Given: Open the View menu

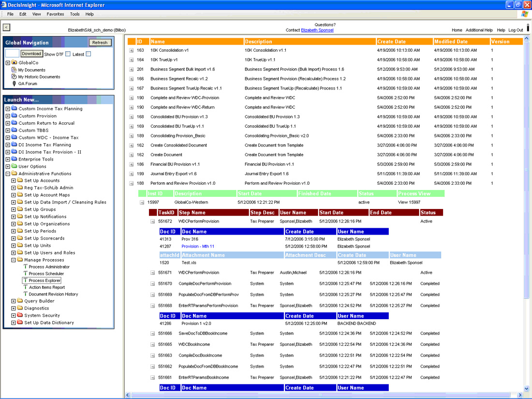Looking at the screenshot, I should [37, 14].
